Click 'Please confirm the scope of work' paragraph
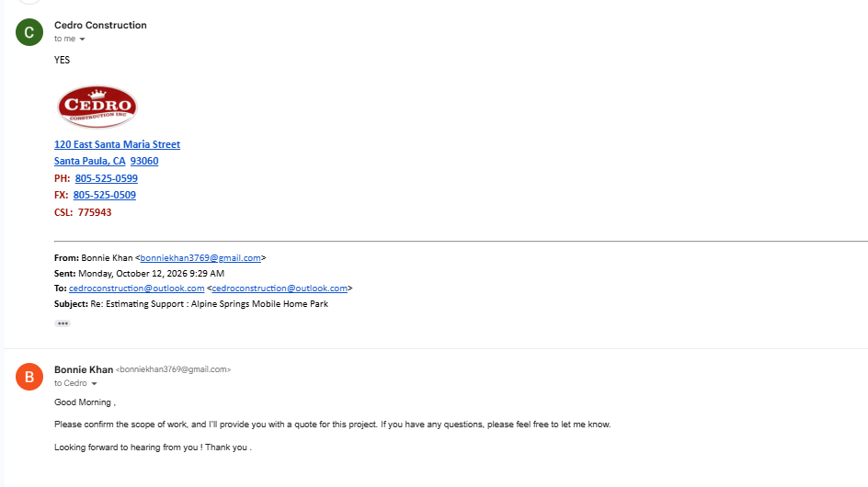The image size is (868, 487). click(x=332, y=425)
